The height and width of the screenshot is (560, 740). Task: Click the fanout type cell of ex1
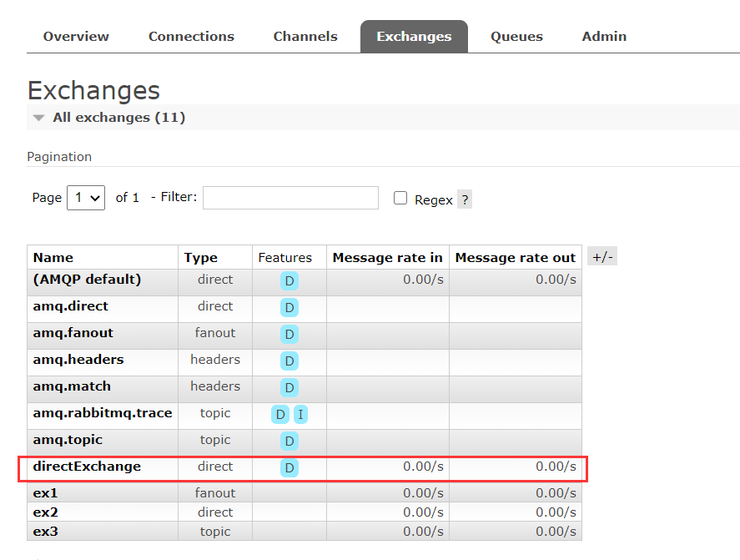215,493
